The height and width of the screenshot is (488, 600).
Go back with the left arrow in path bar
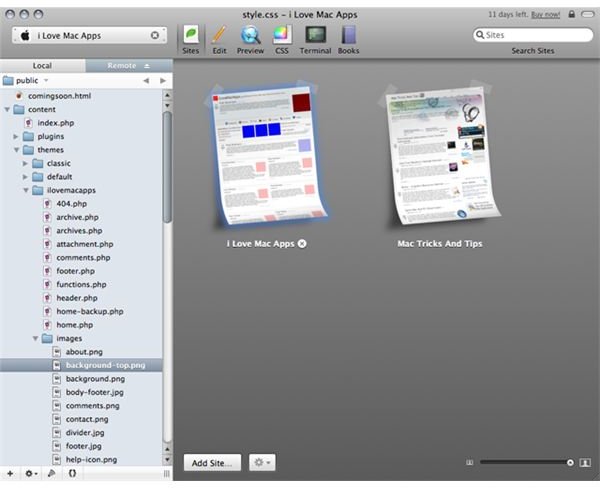click(x=146, y=80)
